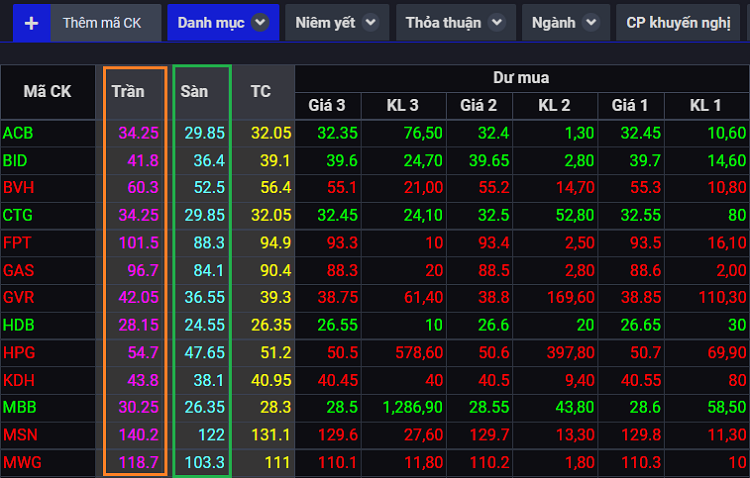Open the Thêm mã CK input field
750x478 pixels.
coord(104,22)
